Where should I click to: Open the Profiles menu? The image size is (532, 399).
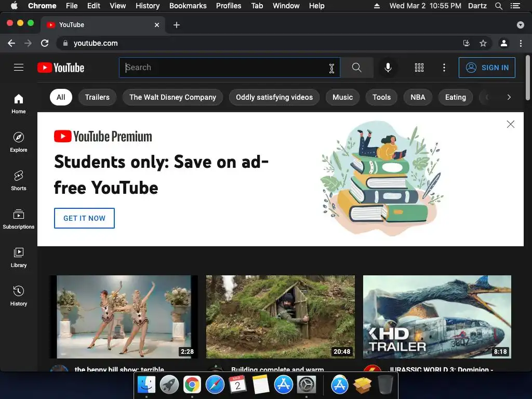pos(229,6)
